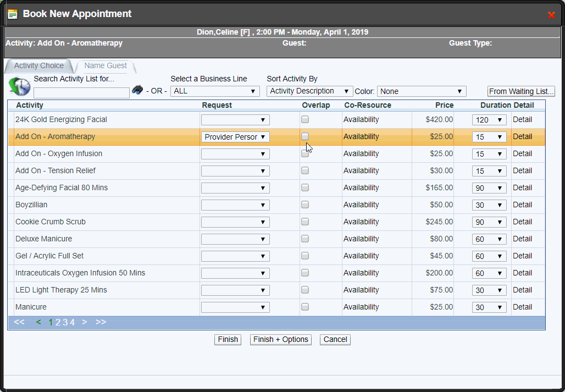The height and width of the screenshot is (392, 565).
Task: Go to page 2 of activities
Action: (x=58, y=322)
